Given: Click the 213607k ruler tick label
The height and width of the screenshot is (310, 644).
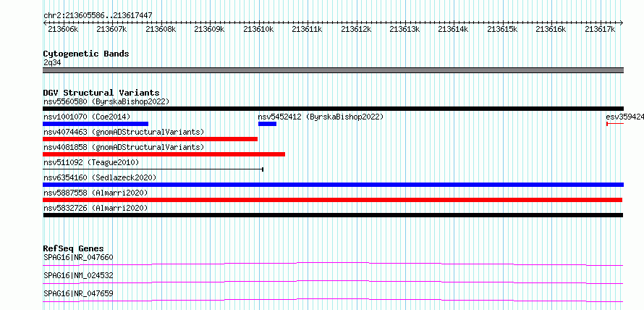Looking at the screenshot, I should (111, 29).
